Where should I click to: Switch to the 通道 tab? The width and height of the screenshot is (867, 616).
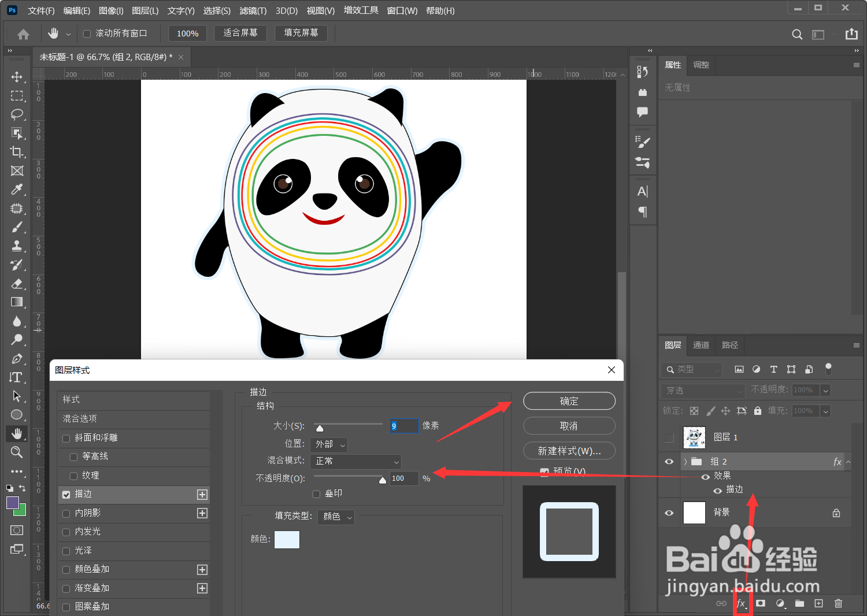[x=701, y=345]
